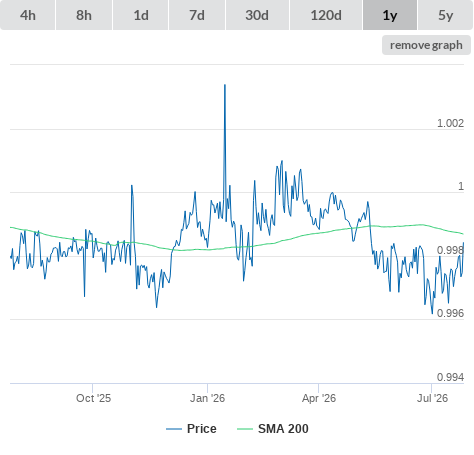This screenshot has height=455, width=474.
Task: Click the blue Price legend line marker
Action: point(174,429)
